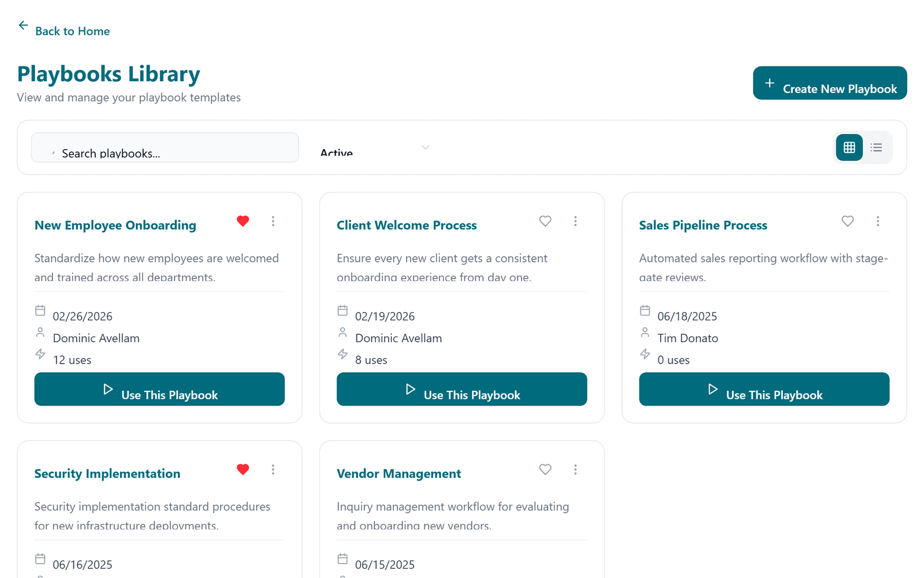924x578 pixels.
Task: Use the Client Welcome Process playbook
Action: (x=462, y=389)
